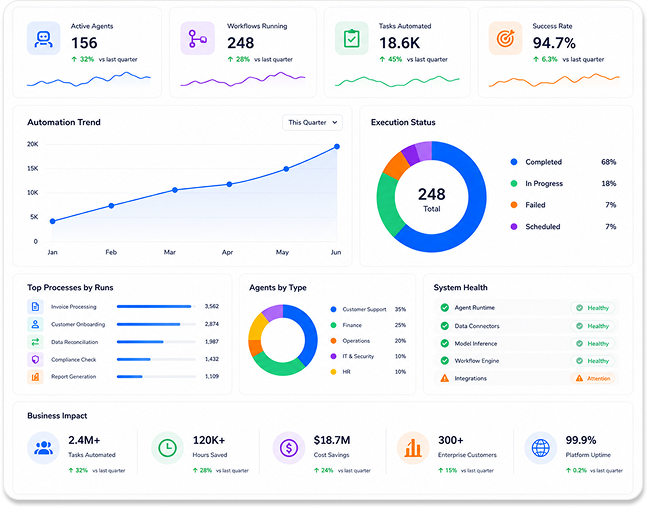This screenshot has height=508, width=648.
Task: Click the Tasks Automated green sparkline
Action: (397, 81)
